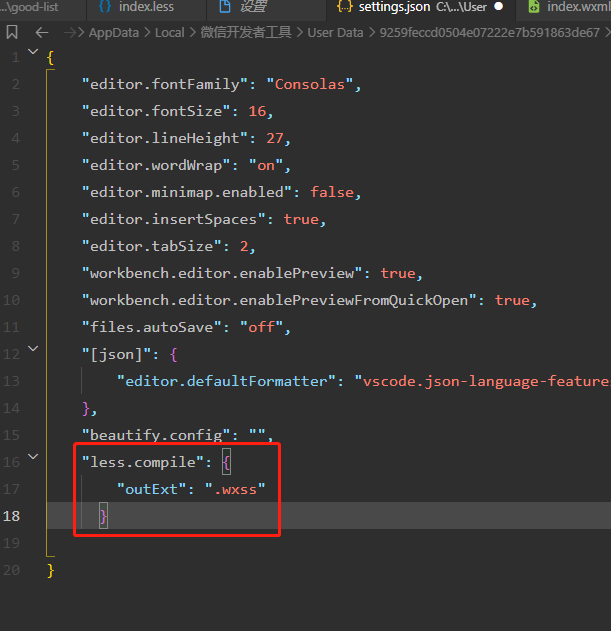This screenshot has width=611, height=631.
Task: Click the opening brace after less.compile
Action: point(226,462)
